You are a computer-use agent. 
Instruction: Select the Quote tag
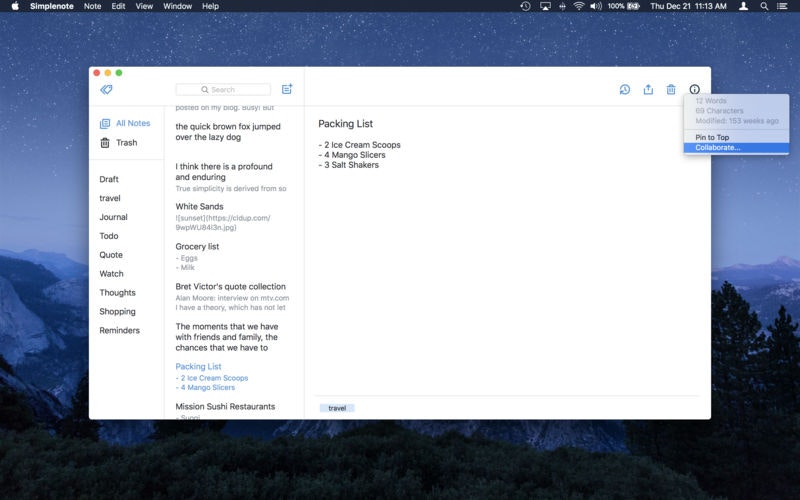[x=111, y=255]
